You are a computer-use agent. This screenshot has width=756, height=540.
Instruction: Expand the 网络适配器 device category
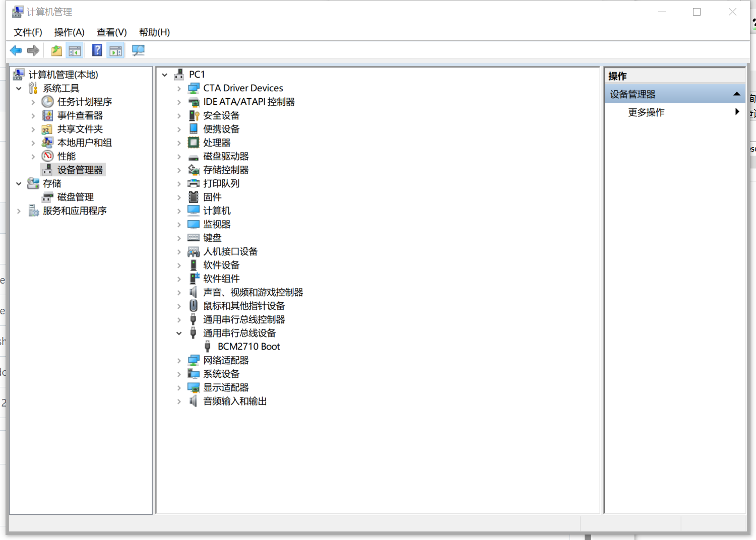[x=179, y=361]
